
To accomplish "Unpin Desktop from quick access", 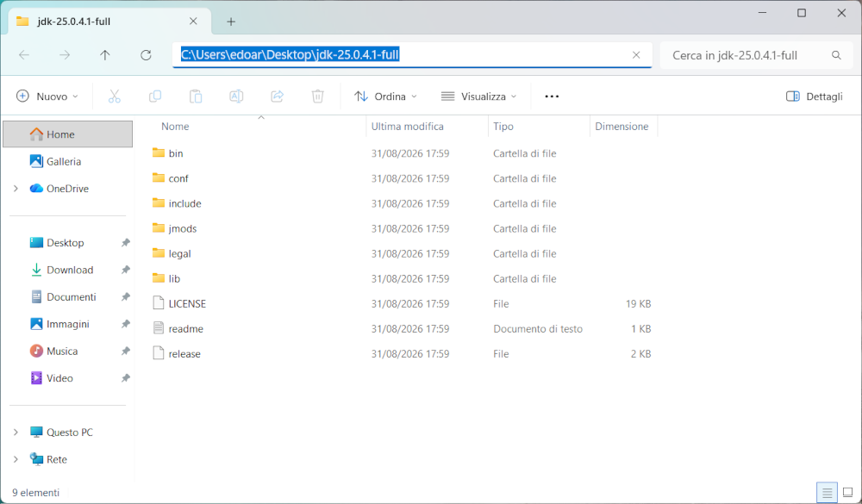I will coord(125,242).
